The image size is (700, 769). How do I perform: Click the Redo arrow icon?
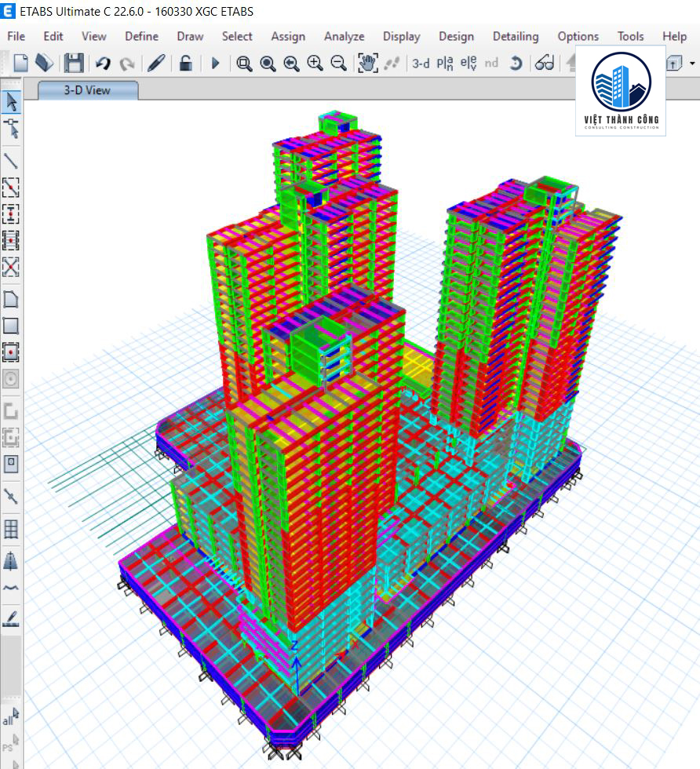coord(127,64)
